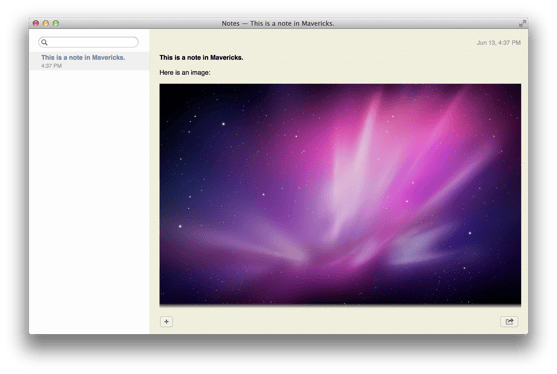The width and height of the screenshot is (557, 374).
Task: Click the magnifying glass search icon
Action: pos(44,42)
